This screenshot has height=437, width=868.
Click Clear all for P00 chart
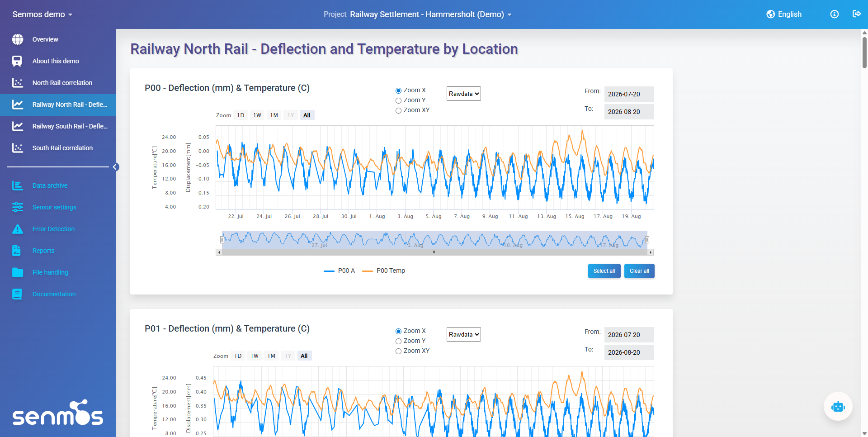639,271
